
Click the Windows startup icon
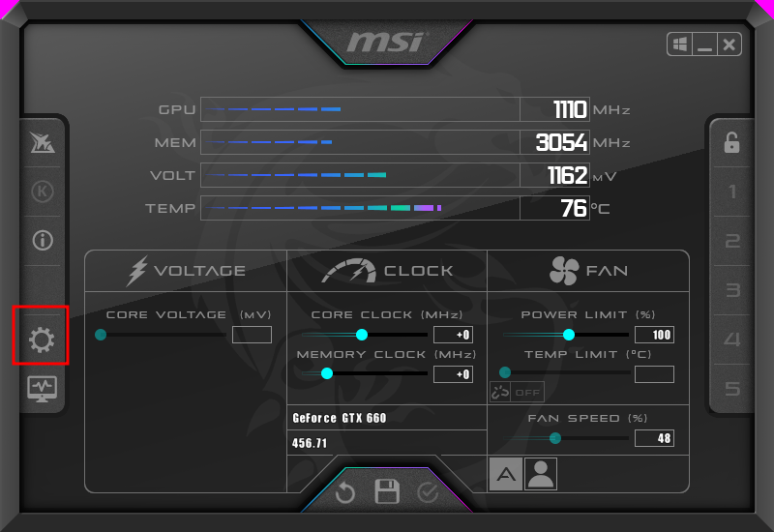[680, 44]
